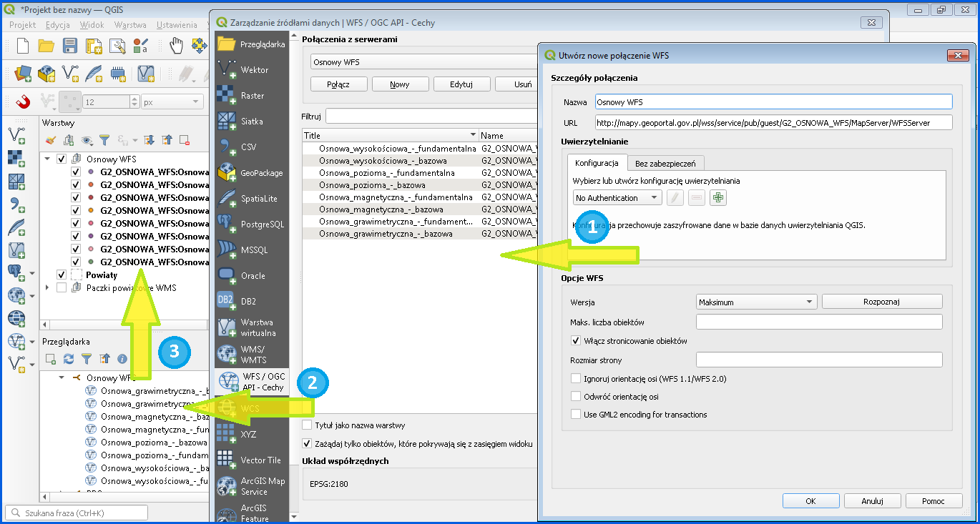Select the SpatiaLite source icon

tap(227, 198)
